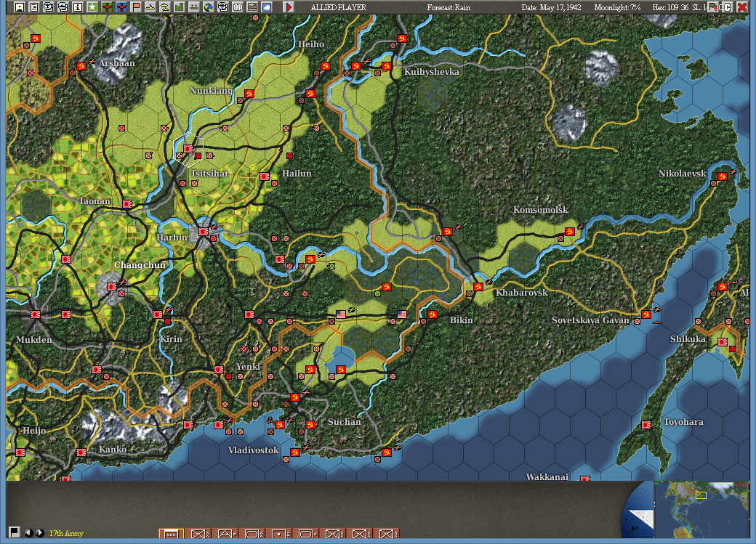Click red plane icon with green background
756x544 pixels.
point(107,7)
